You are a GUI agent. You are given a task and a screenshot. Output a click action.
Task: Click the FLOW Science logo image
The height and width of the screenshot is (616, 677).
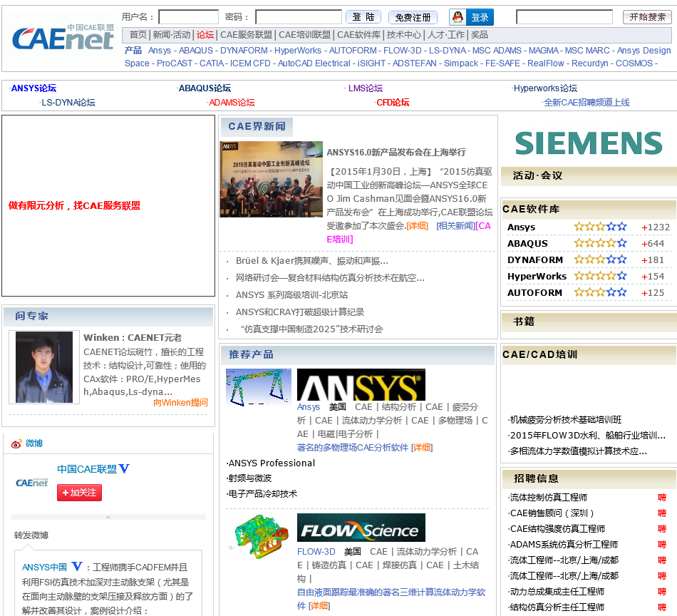coord(361,528)
